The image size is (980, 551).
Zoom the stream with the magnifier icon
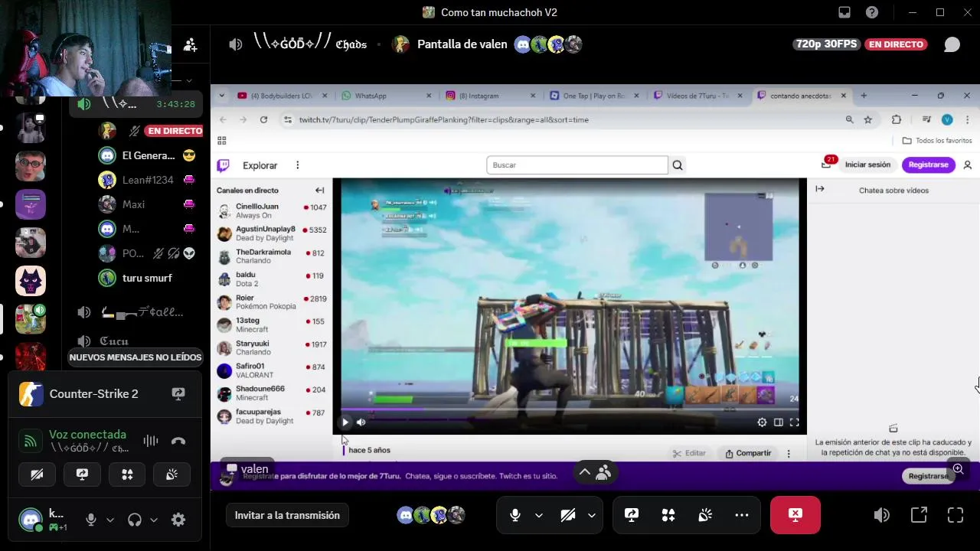pos(958,469)
